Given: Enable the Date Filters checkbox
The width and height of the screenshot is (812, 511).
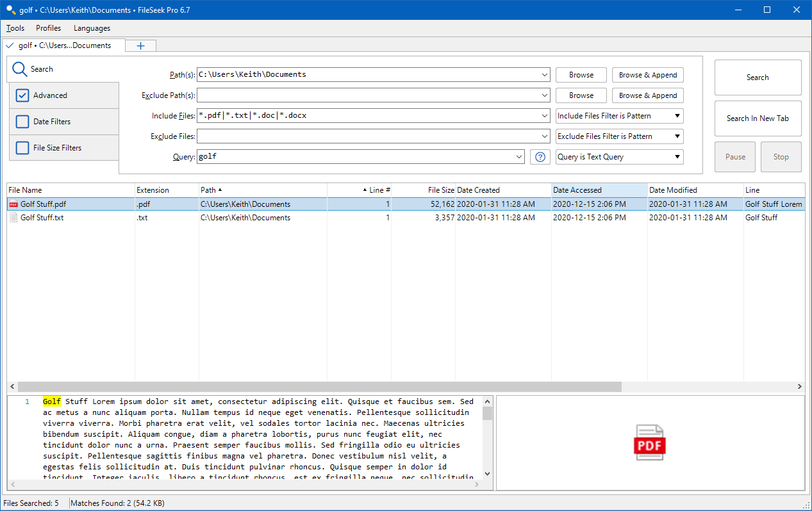Looking at the screenshot, I should 22,122.
